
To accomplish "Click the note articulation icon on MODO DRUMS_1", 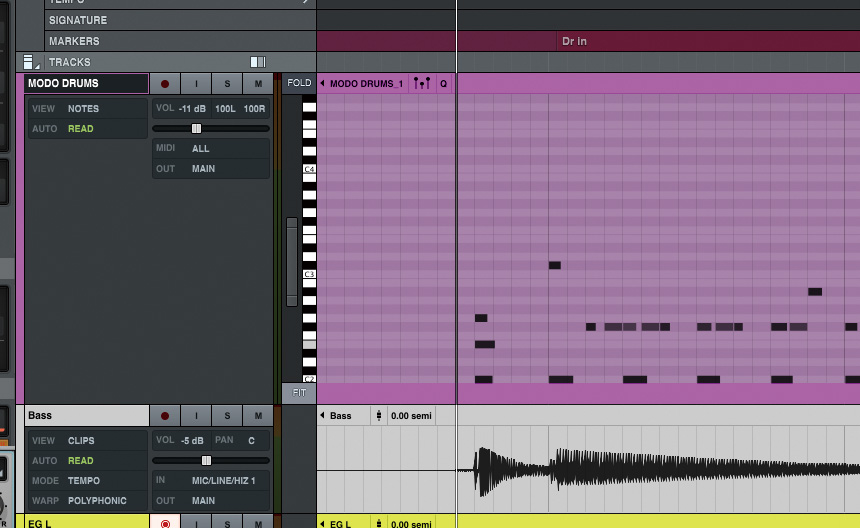I will pyautogui.click(x=422, y=83).
